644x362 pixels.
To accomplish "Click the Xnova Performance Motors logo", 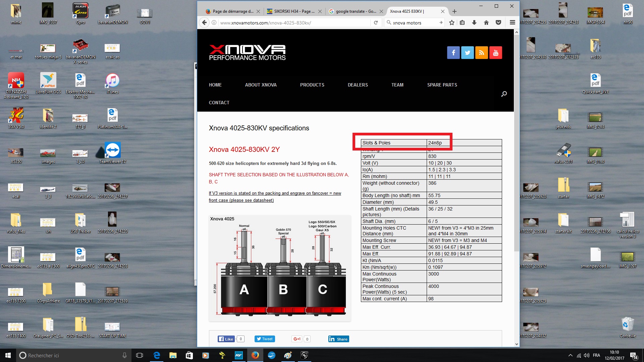I will point(247,53).
